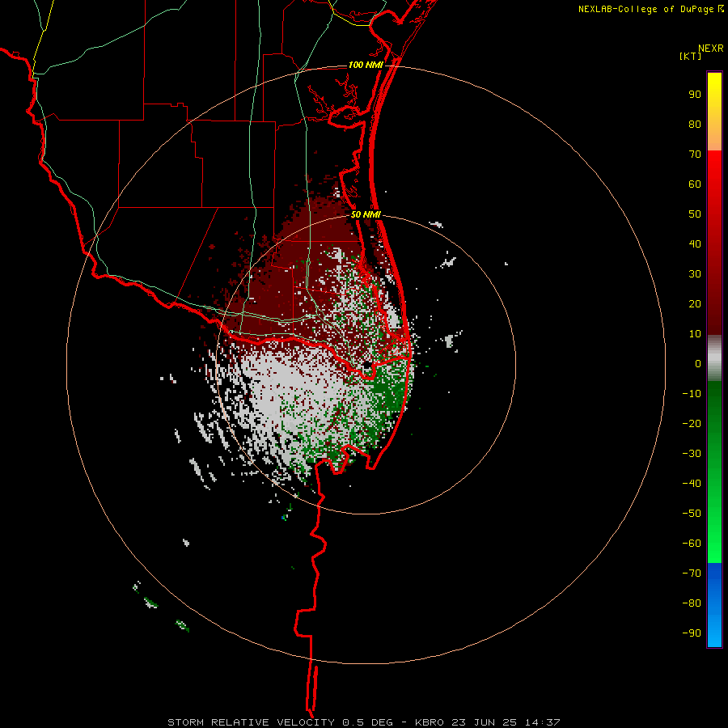Screen dimensions: 728x728
Task: Click the 10 value on the velocity scale
Action: tap(695, 334)
